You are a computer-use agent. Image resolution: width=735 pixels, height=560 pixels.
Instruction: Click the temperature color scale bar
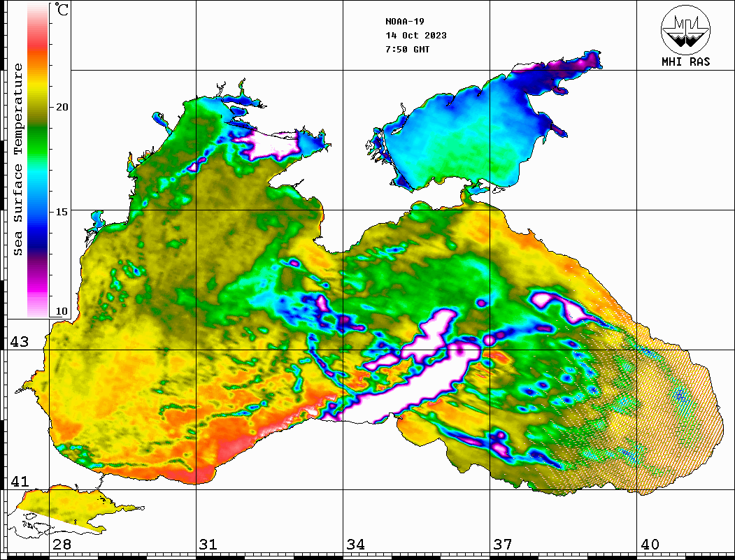point(38,159)
